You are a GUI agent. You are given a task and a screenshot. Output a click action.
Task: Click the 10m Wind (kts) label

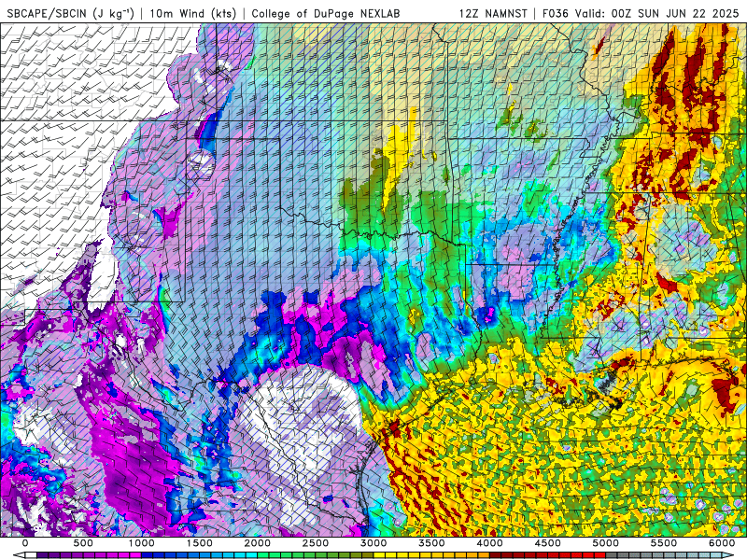click(192, 13)
